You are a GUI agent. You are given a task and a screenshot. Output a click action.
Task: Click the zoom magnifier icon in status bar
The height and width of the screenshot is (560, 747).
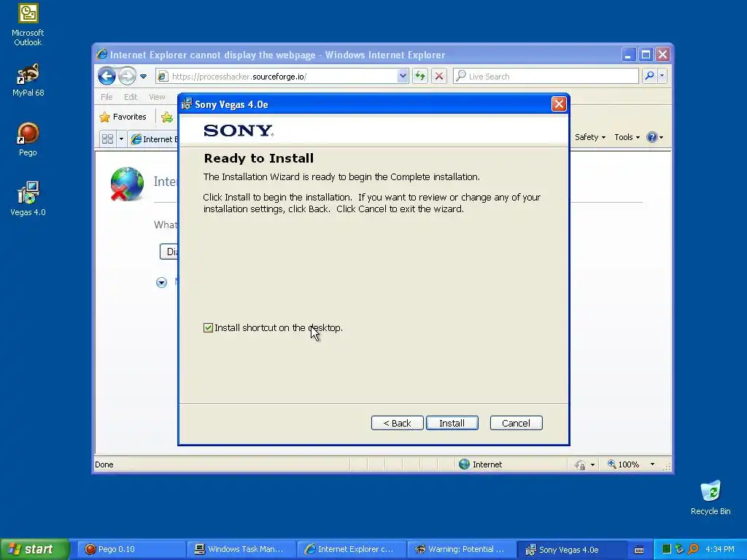[612, 464]
